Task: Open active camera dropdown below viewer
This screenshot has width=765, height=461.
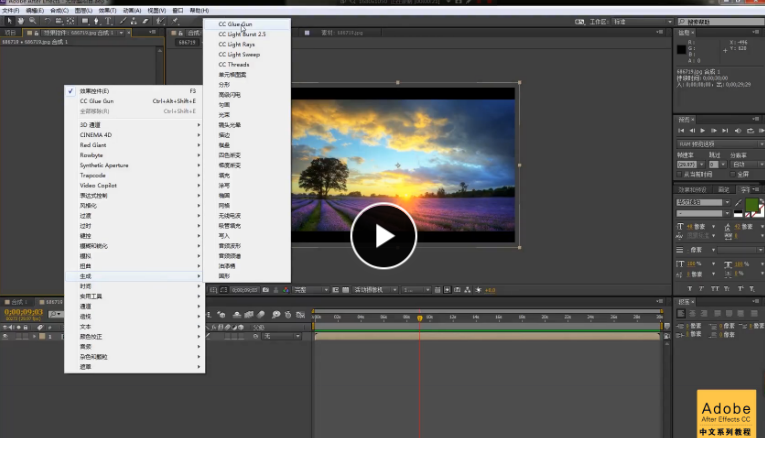Action: pyautogui.click(x=376, y=290)
